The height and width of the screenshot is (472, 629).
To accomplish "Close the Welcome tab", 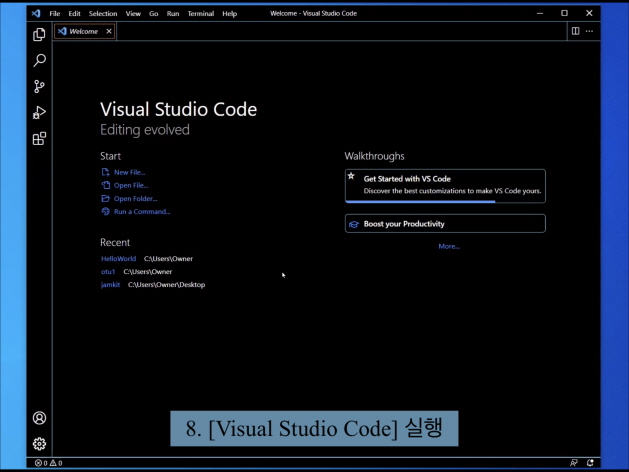I will [109, 31].
